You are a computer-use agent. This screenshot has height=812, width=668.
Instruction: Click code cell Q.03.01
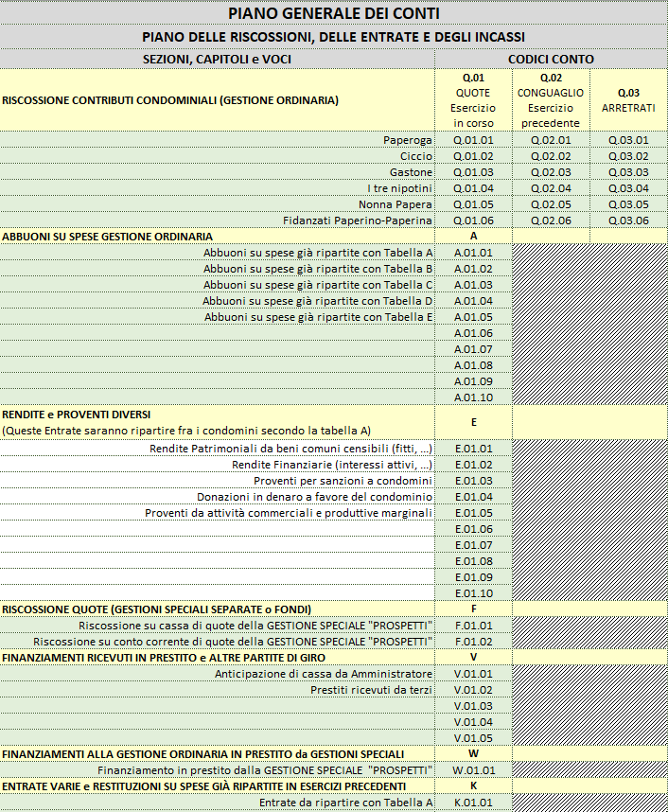pyautogui.click(x=628, y=140)
